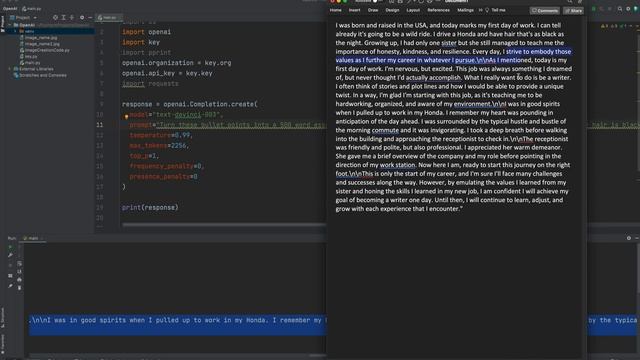
Task: Open the Draw ribbon tab in Word
Action: (373, 10)
